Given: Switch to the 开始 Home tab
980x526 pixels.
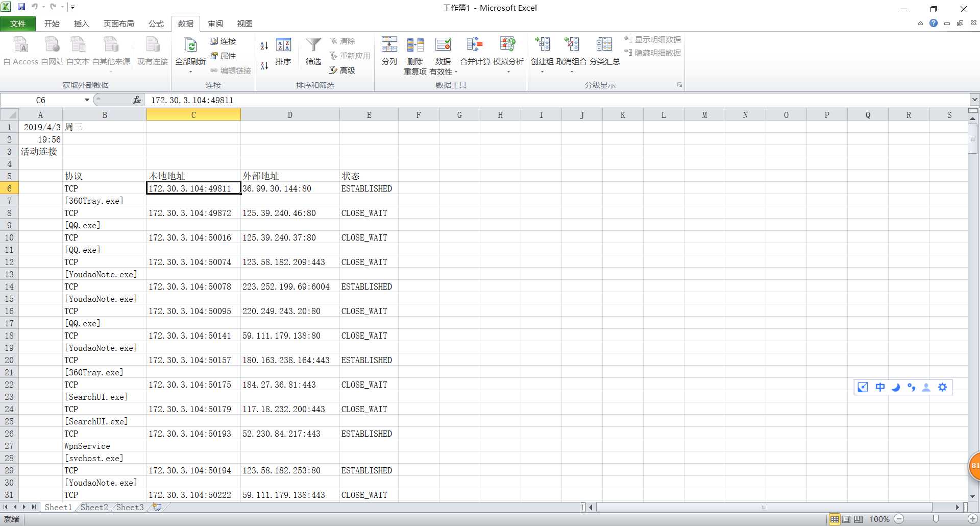Looking at the screenshot, I should pyautogui.click(x=52, y=23).
